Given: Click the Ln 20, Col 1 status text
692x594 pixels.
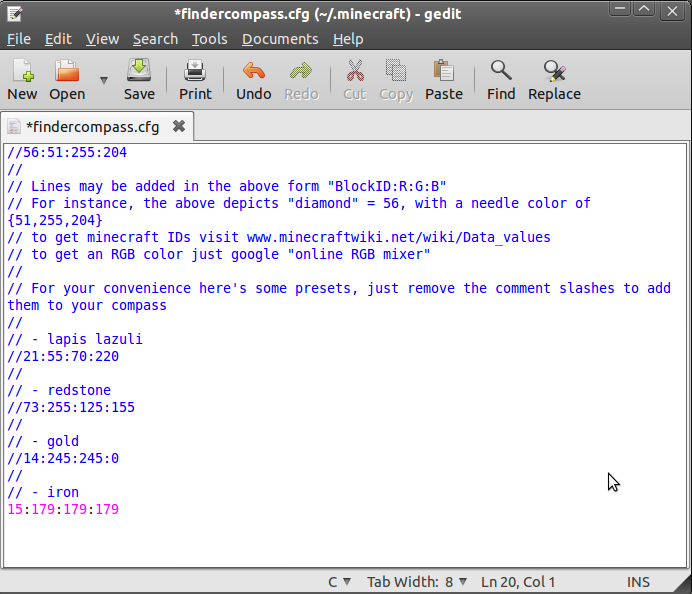Looking at the screenshot, I should pos(518,582).
